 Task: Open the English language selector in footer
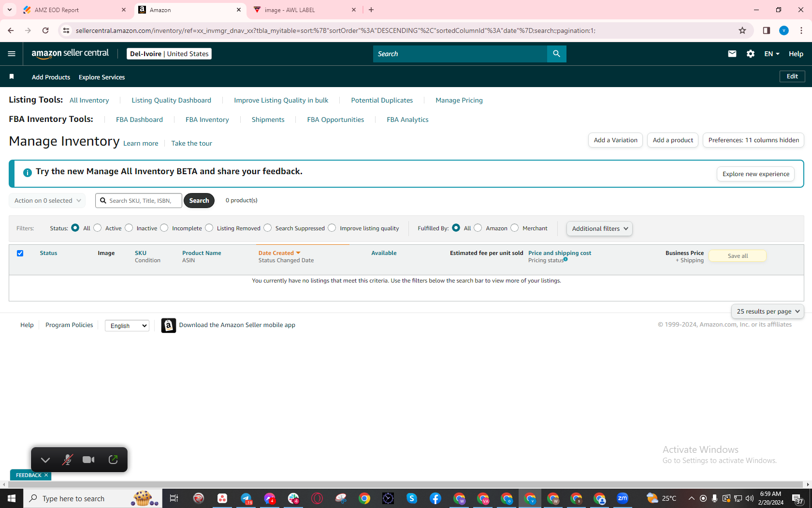pos(127,326)
